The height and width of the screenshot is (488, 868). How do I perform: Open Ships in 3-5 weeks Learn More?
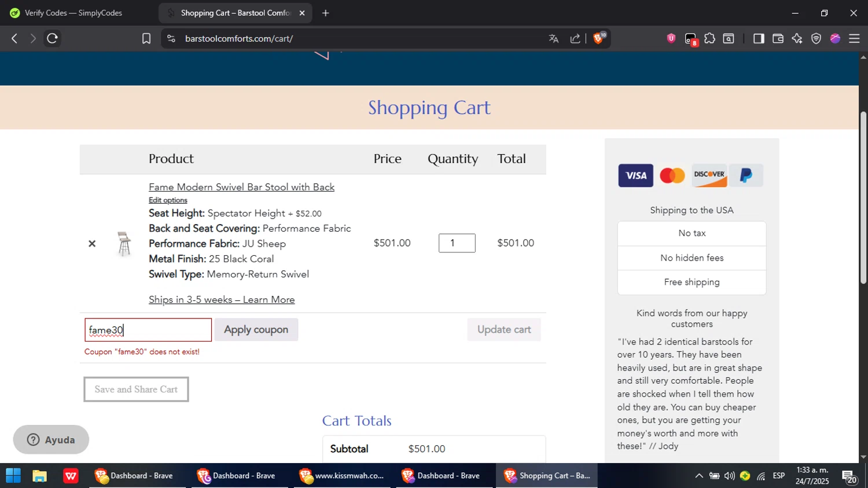click(x=222, y=300)
